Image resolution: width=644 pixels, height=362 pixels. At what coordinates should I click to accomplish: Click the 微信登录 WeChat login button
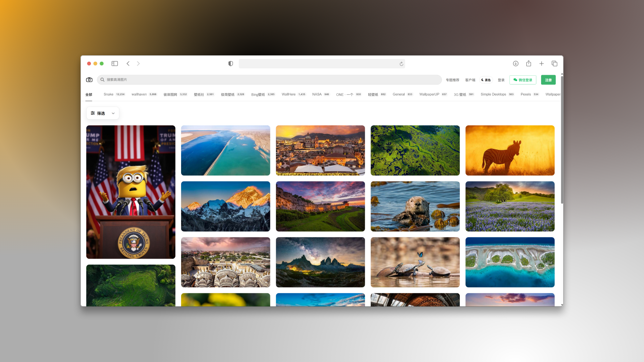click(x=523, y=80)
